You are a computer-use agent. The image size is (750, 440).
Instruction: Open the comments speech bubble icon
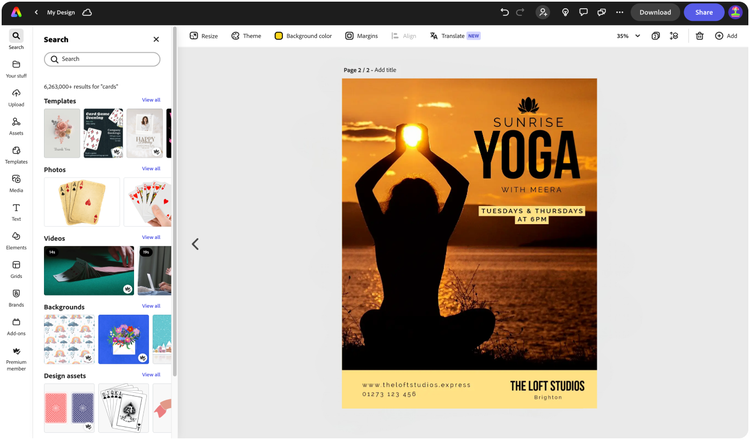(x=583, y=12)
